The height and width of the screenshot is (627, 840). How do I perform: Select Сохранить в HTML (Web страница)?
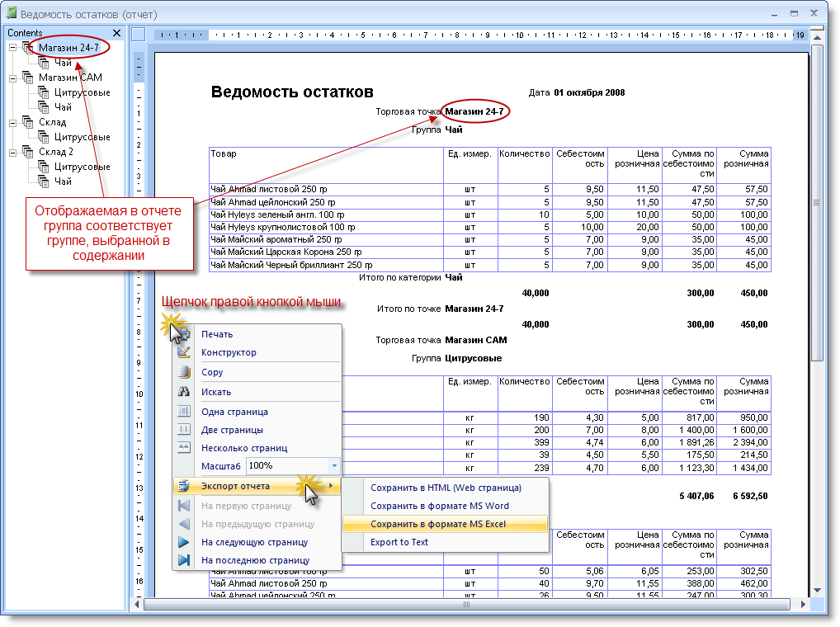click(446, 488)
